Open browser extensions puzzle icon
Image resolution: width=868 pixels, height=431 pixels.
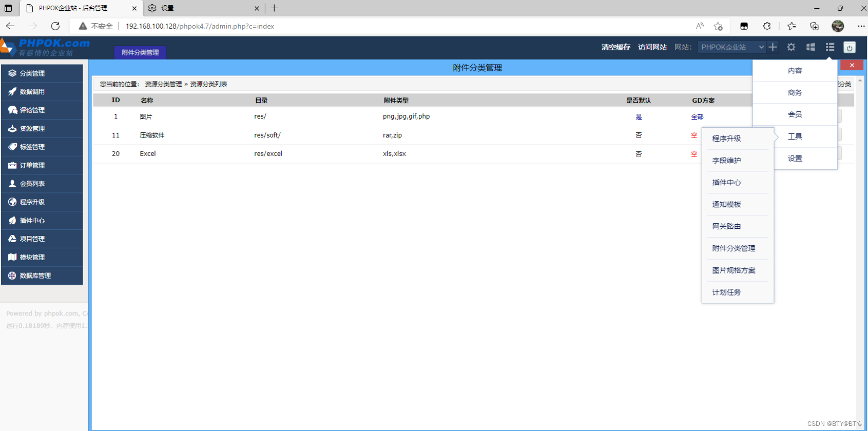coord(767,26)
